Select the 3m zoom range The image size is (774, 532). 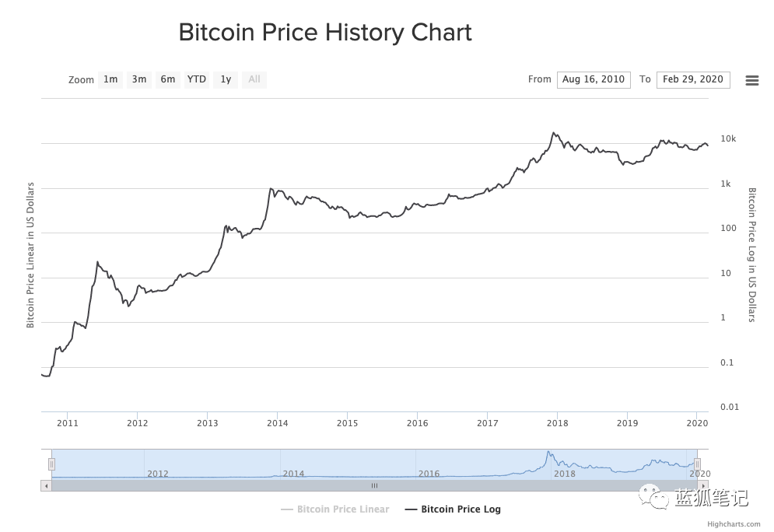pos(139,79)
